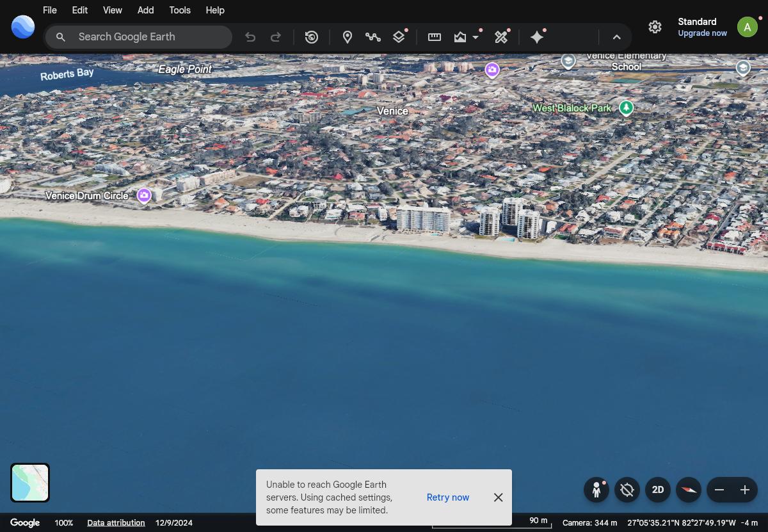Dismiss the server error notification
768x532 pixels.
(x=499, y=497)
